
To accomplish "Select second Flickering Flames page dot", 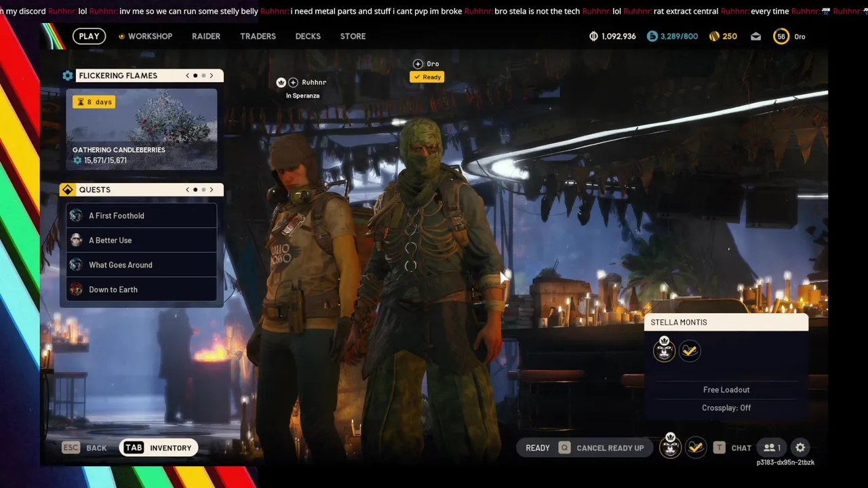I will click(x=203, y=75).
